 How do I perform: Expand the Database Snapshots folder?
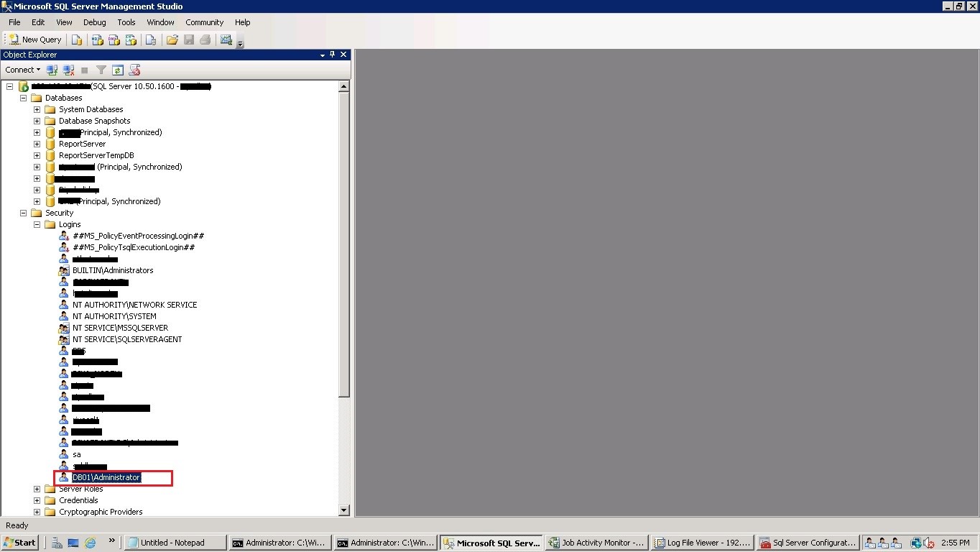[37, 121]
